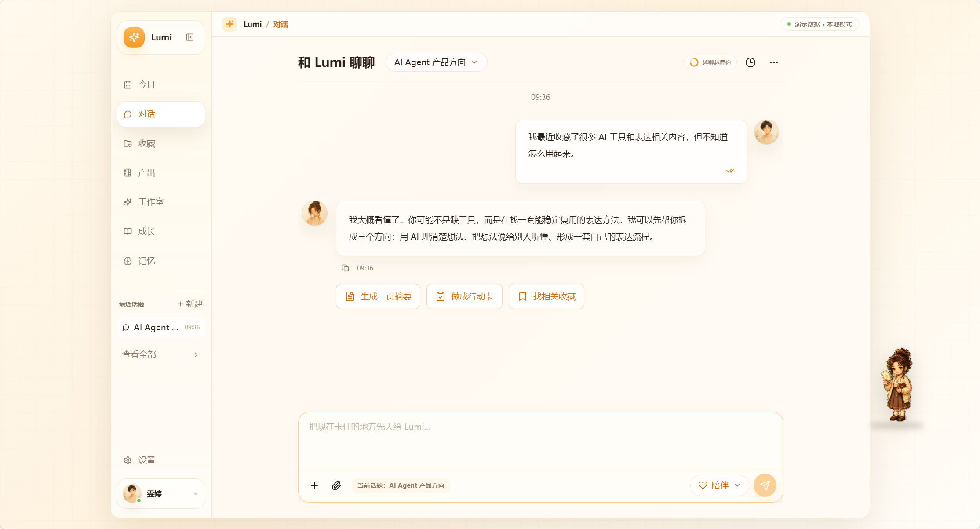Click the 最近话题 section label

[131, 304]
